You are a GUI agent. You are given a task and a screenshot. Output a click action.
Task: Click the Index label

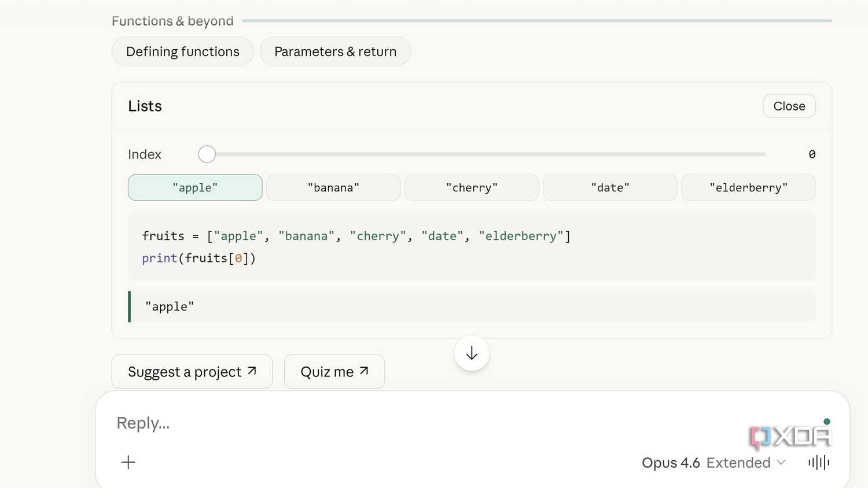pos(145,154)
